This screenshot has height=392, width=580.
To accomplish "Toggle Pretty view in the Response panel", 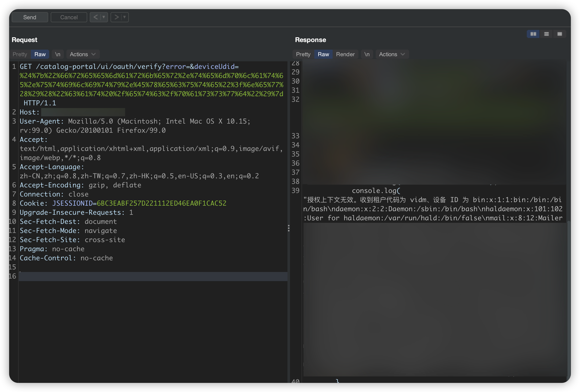I will click(303, 54).
